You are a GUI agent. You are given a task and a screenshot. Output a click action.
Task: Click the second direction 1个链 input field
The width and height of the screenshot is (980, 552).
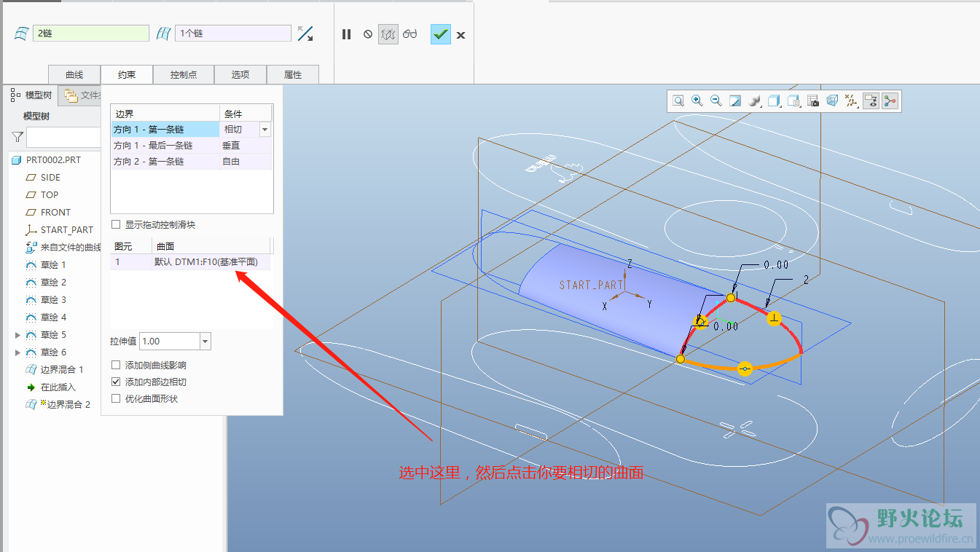click(x=233, y=33)
